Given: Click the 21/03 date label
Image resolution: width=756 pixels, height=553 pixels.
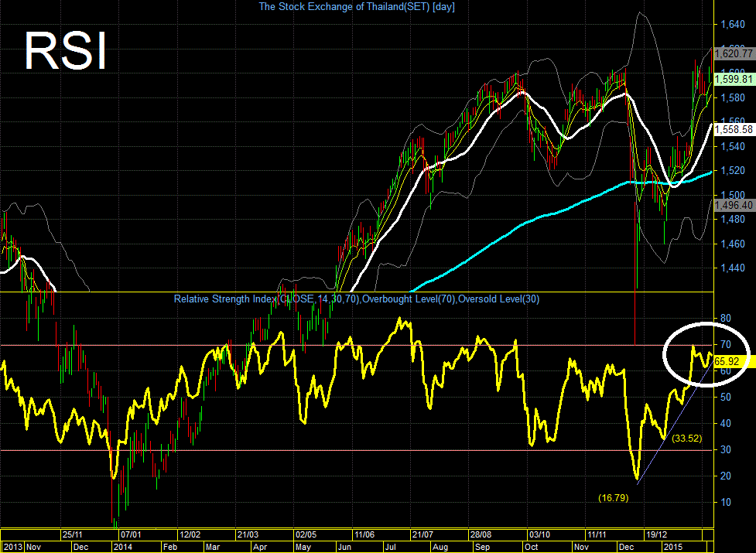Looking at the screenshot, I should point(248,534).
